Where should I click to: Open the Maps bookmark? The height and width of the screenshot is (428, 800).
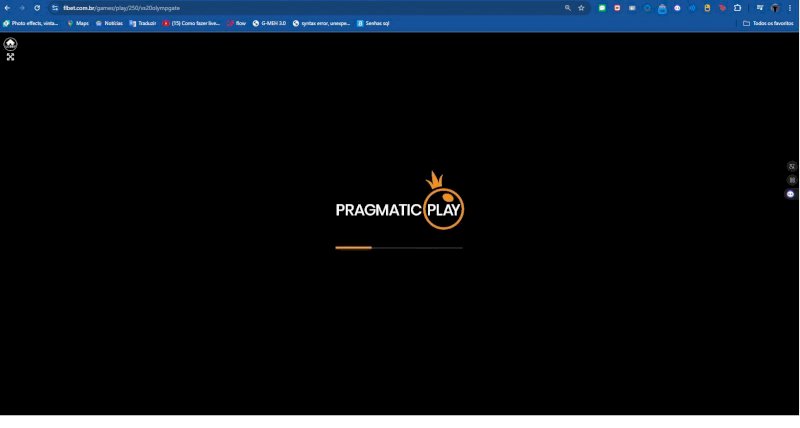pos(78,23)
